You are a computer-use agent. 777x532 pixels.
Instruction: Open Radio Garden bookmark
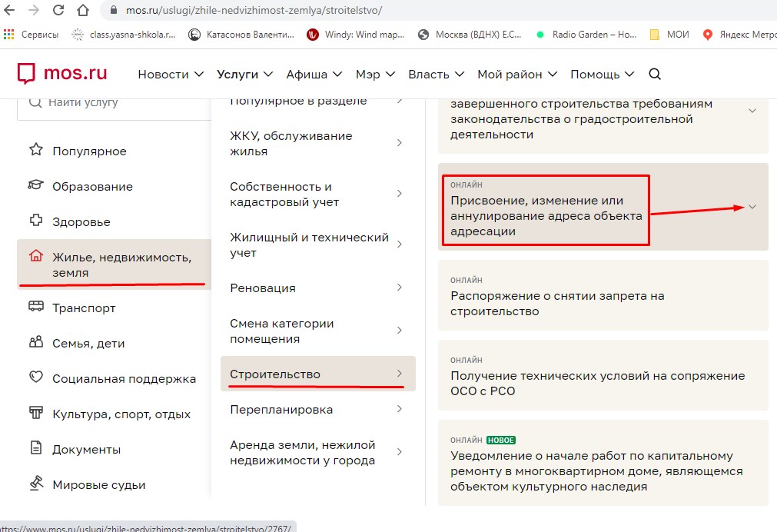pos(586,34)
